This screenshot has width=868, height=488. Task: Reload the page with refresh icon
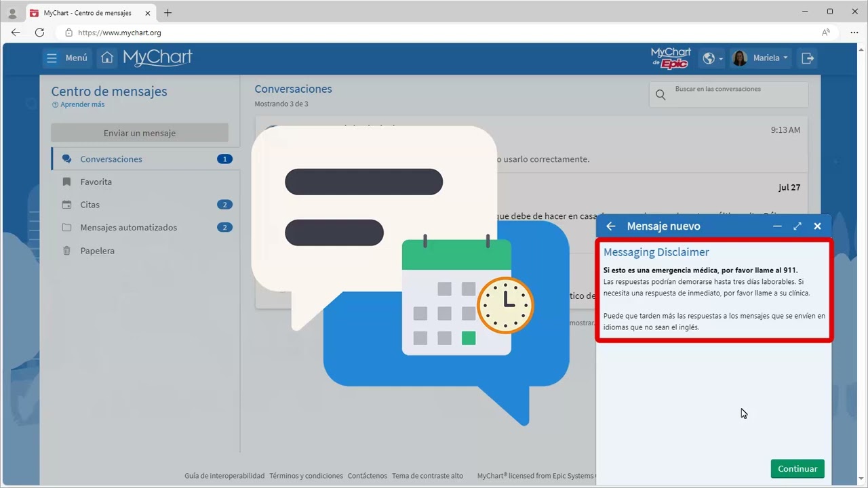[x=39, y=33]
